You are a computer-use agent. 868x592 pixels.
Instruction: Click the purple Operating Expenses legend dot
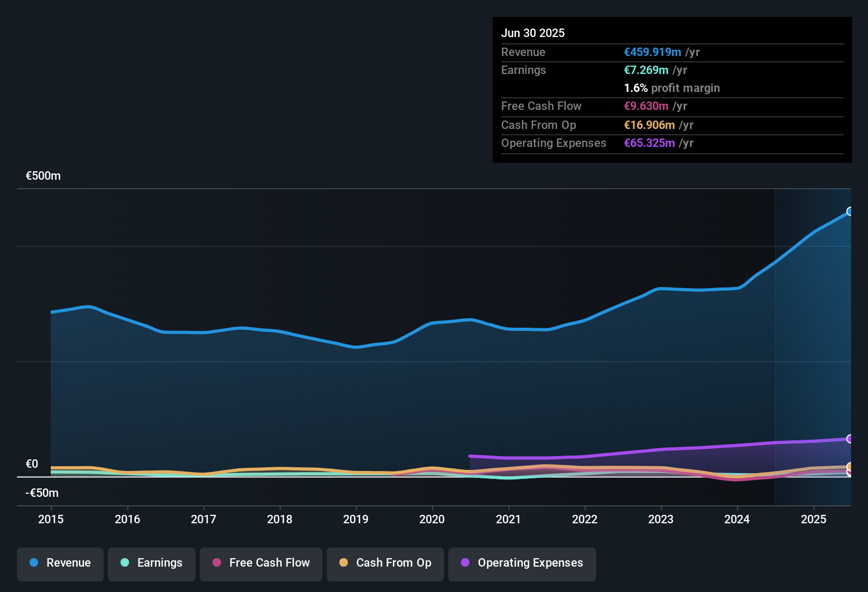465,562
